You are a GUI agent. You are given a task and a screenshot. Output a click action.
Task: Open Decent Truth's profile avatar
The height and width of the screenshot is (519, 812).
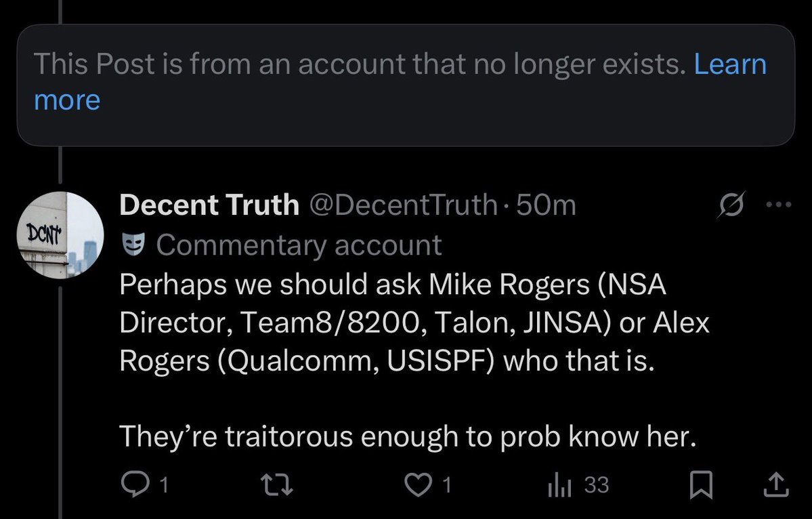(61, 234)
